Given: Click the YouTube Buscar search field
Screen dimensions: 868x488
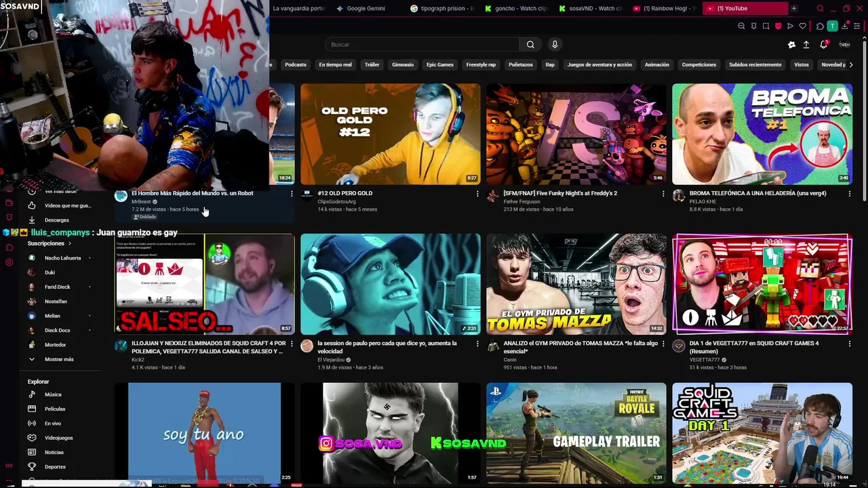Looking at the screenshot, I should [422, 45].
